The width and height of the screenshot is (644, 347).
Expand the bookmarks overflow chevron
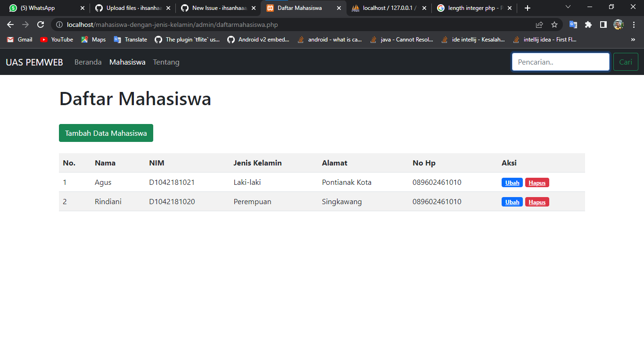tap(633, 40)
